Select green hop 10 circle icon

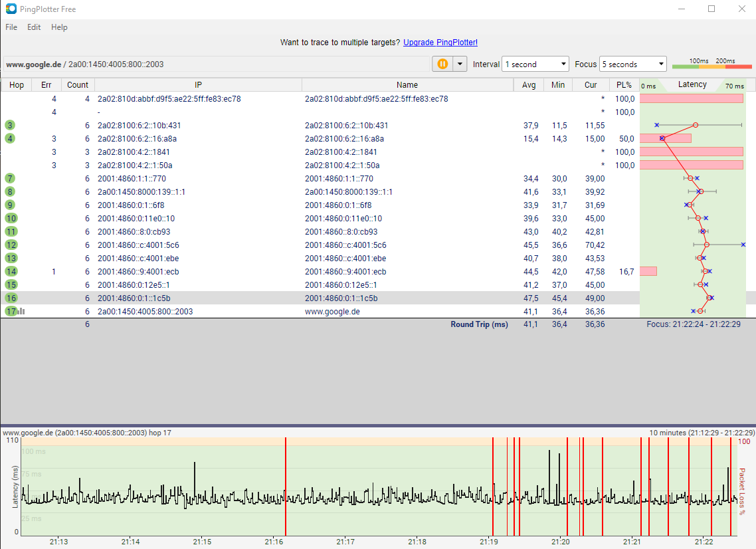point(11,219)
